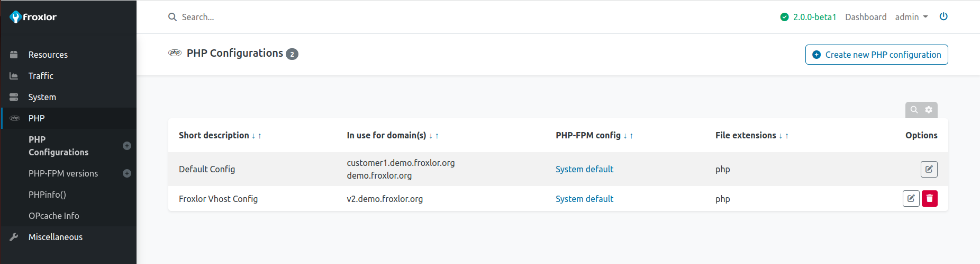Edit the Froxlor Vhost Config row

coord(911,198)
